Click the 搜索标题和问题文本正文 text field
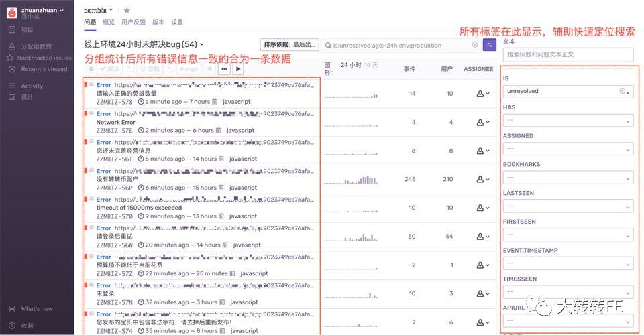The width and height of the screenshot is (644, 335). pos(568,54)
